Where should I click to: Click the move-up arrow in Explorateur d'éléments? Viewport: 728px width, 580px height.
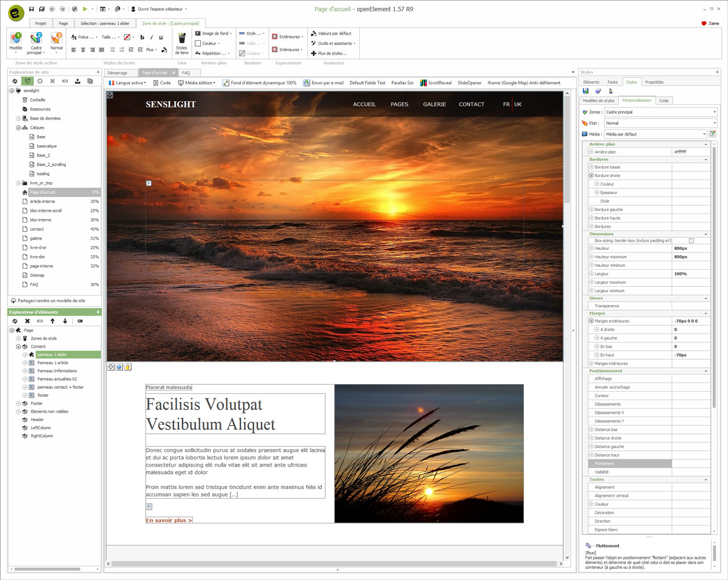53,321
